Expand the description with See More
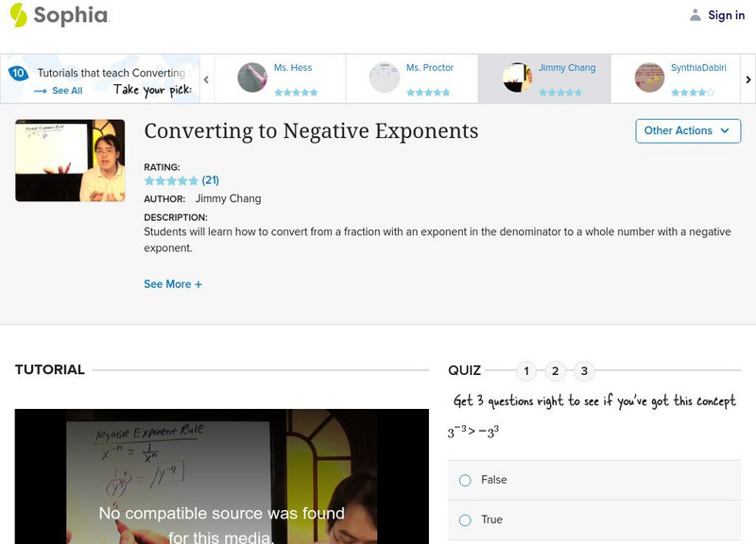756x544 pixels. (173, 283)
